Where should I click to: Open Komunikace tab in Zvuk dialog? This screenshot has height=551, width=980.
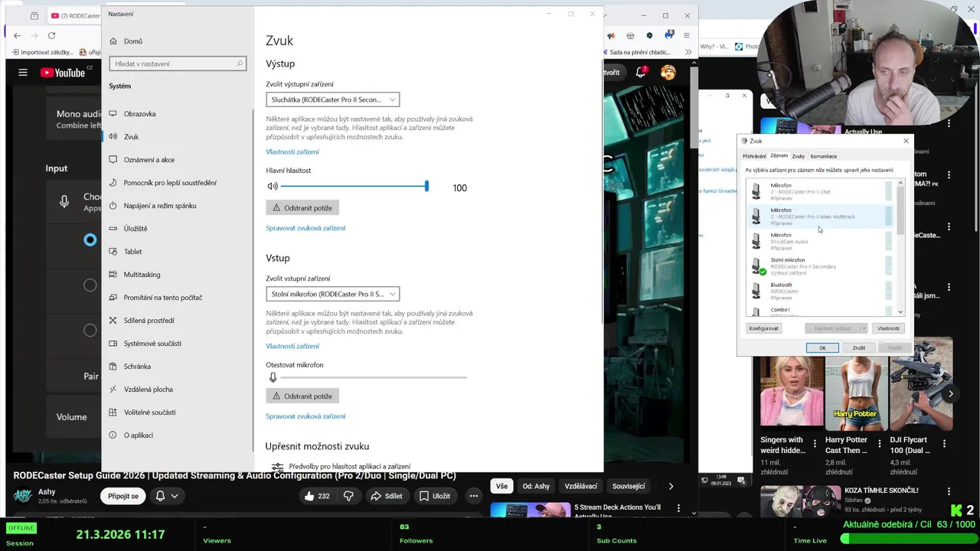(823, 156)
